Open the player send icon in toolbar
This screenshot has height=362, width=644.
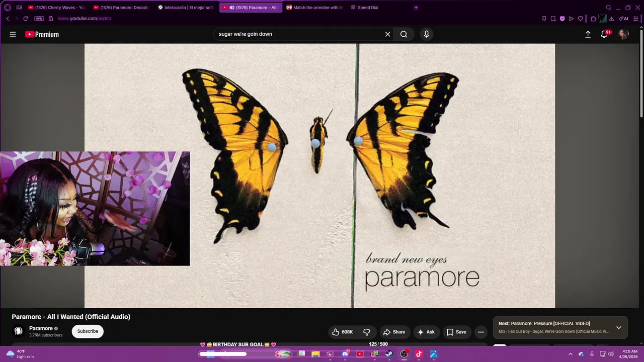pyautogui.click(x=571, y=19)
